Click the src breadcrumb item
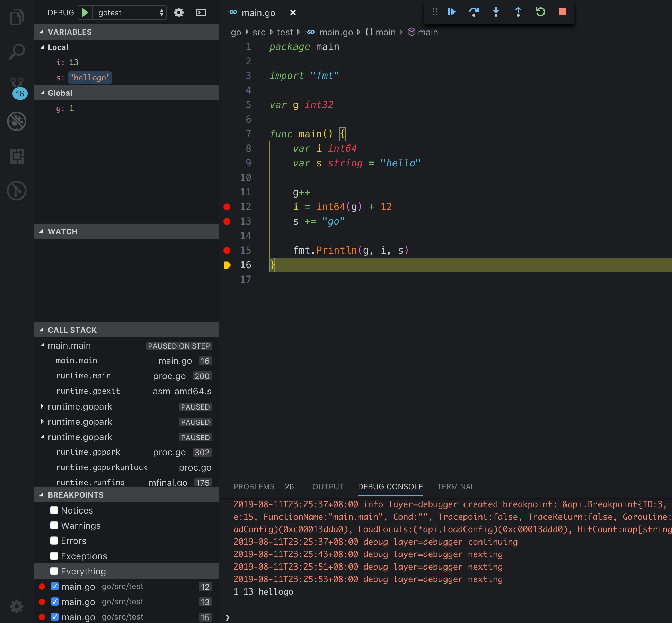This screenshot has height=623, width=672. click(x=259, y=32)
